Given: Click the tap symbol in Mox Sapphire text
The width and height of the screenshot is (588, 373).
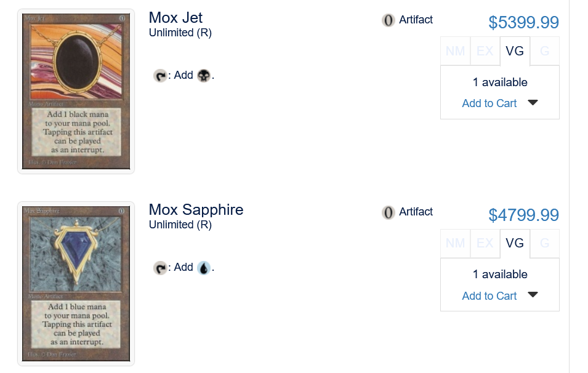Looking at the screenshot, I should (x=160, y=268).
